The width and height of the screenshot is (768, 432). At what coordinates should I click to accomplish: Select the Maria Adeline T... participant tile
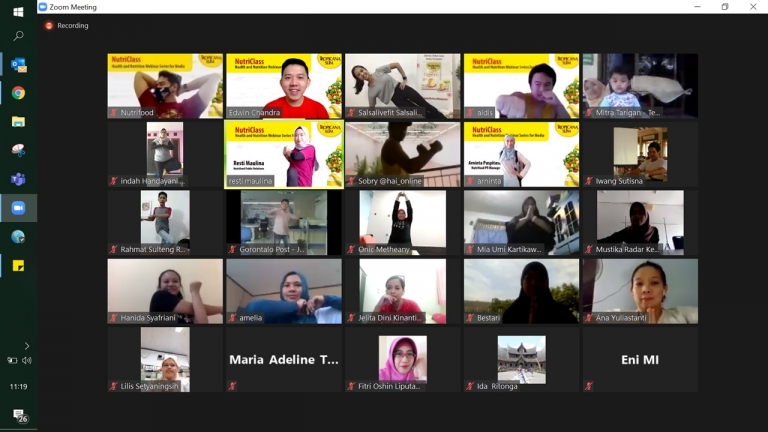click(x=284, y=359)
